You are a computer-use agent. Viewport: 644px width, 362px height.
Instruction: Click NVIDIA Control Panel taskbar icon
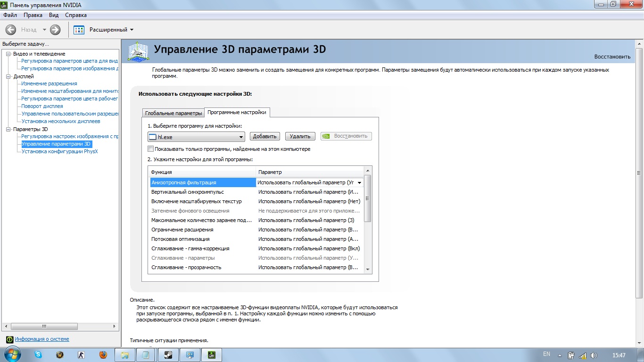click(x=212, y=354)
